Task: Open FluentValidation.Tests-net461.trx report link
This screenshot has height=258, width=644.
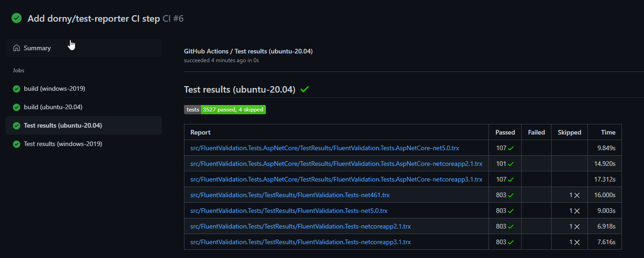Action: pyautogui.click(x=290, y=195)
